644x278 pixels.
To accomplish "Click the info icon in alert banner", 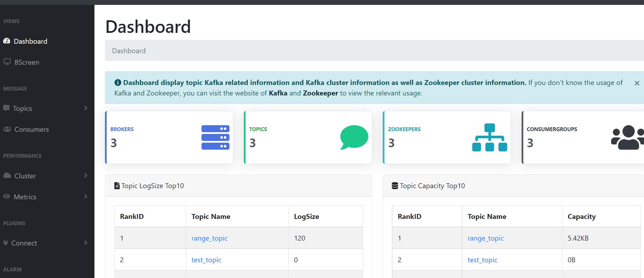I will tap(118, 83).
